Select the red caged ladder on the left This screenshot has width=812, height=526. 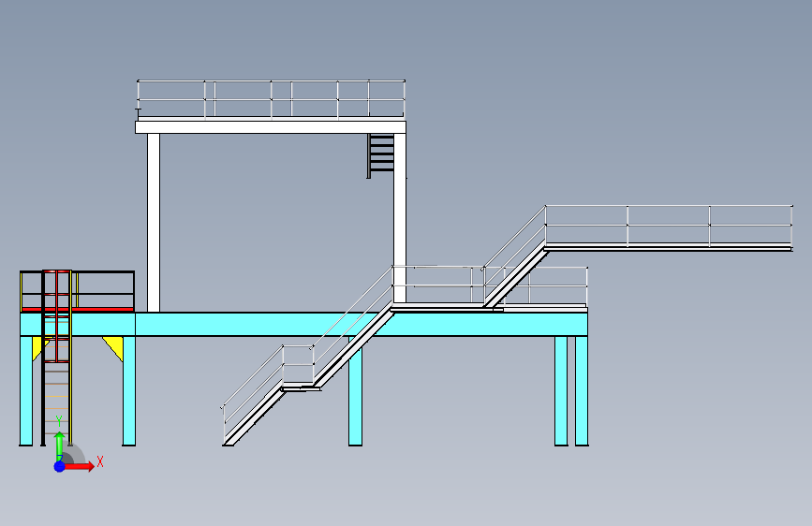pos(56,358)
